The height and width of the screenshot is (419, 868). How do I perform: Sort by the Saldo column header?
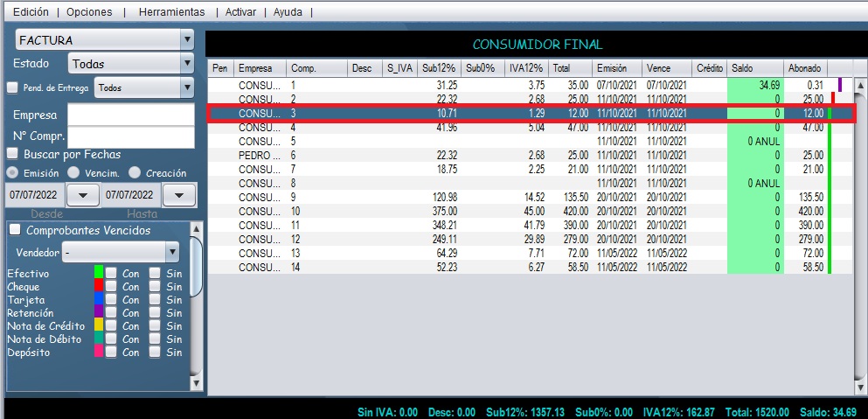pyautogui.click(x=754, y=68)
